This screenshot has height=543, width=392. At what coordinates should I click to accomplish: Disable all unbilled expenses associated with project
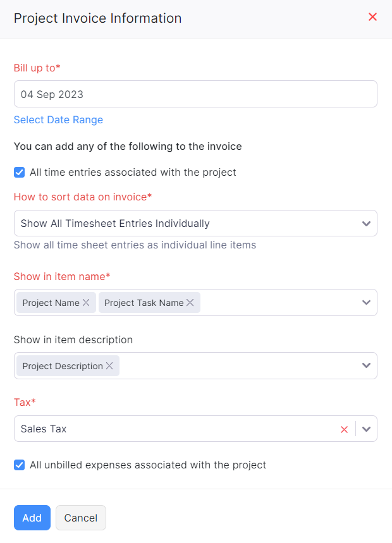[19, 465]
